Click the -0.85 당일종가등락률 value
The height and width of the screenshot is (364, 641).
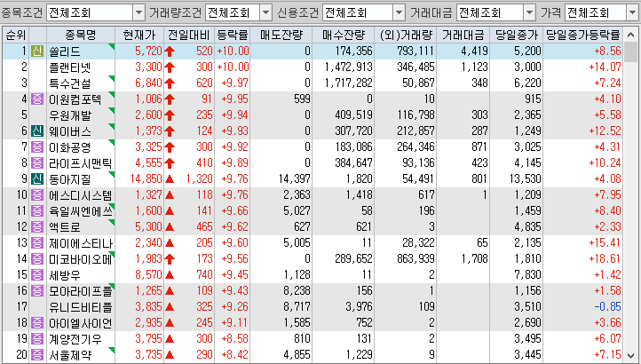pos(607,306)
